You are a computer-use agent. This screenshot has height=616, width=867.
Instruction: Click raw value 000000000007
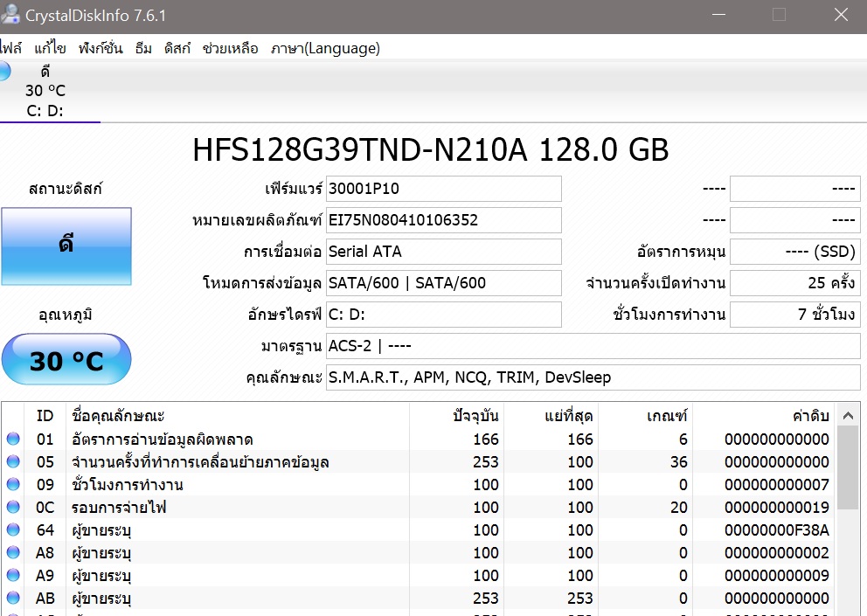point(777,485)
